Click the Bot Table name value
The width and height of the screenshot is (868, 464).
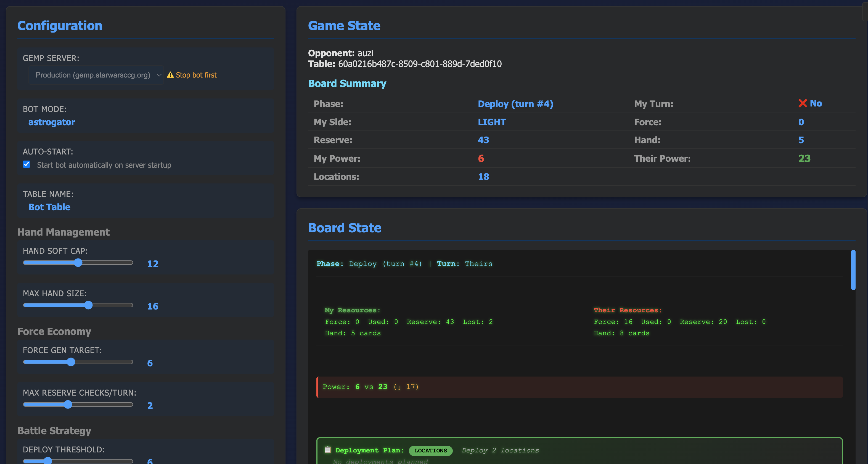pos(49,207)
